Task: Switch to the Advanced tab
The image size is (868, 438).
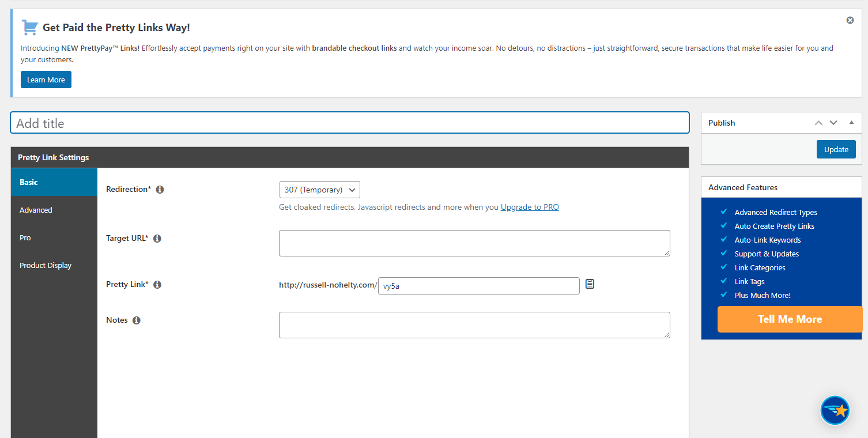Action: tap(54, 210)
